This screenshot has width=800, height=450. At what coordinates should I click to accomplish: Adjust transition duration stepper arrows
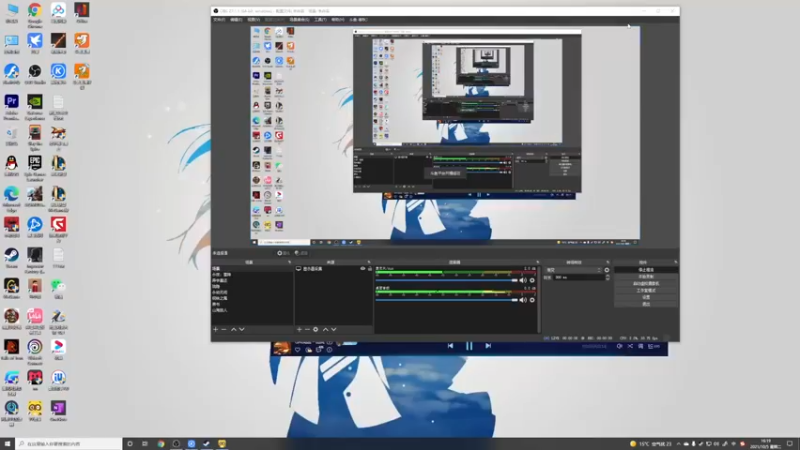(x=607, y=277)
